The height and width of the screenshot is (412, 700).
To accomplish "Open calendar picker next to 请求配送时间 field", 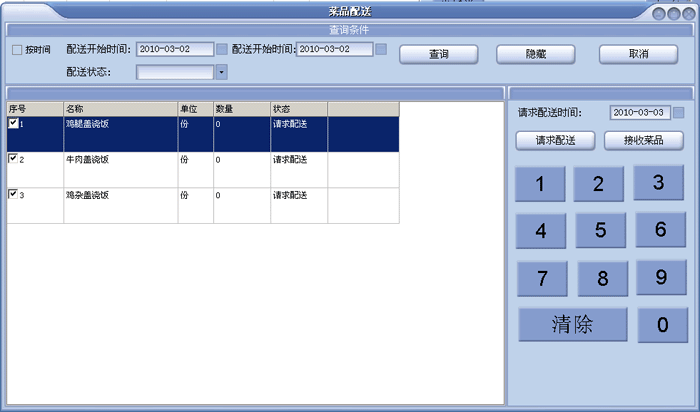I will pos(679,113).
